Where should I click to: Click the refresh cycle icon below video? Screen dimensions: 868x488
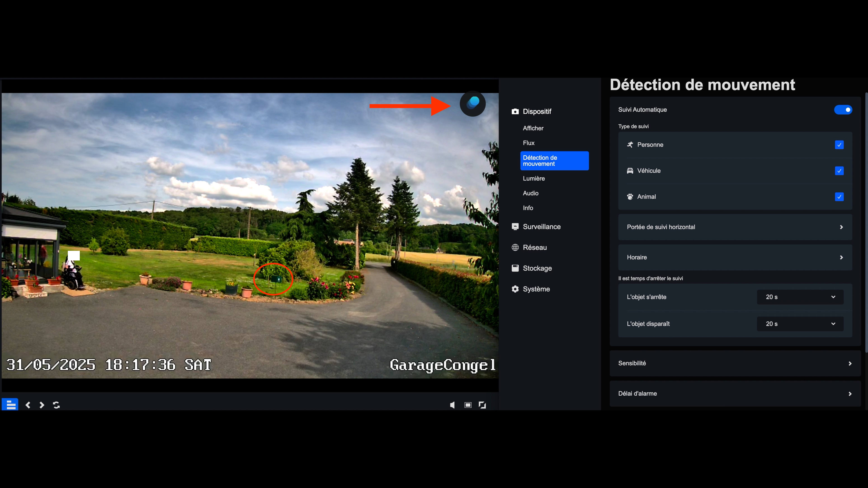click(56, 405)
